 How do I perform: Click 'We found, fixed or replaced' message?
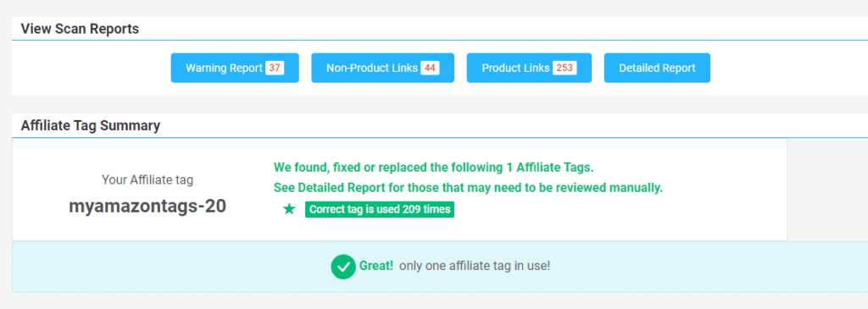tap(434, 167)
